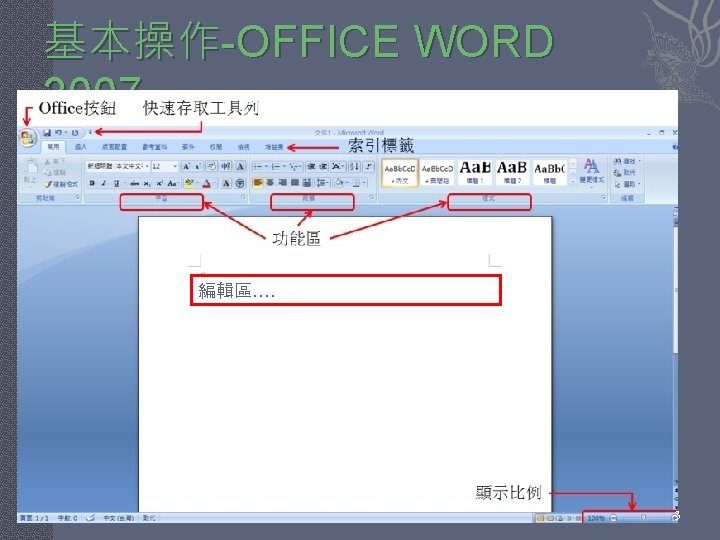Apply the 內文 (Normal) style thumbnail
This screenshot has width=720, height=540.
[x=399, y=173]
